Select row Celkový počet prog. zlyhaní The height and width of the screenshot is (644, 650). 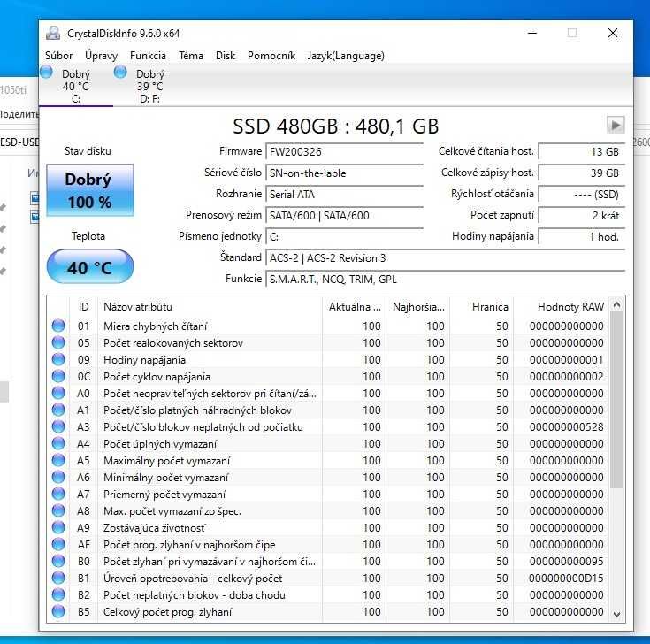(328, 611)
